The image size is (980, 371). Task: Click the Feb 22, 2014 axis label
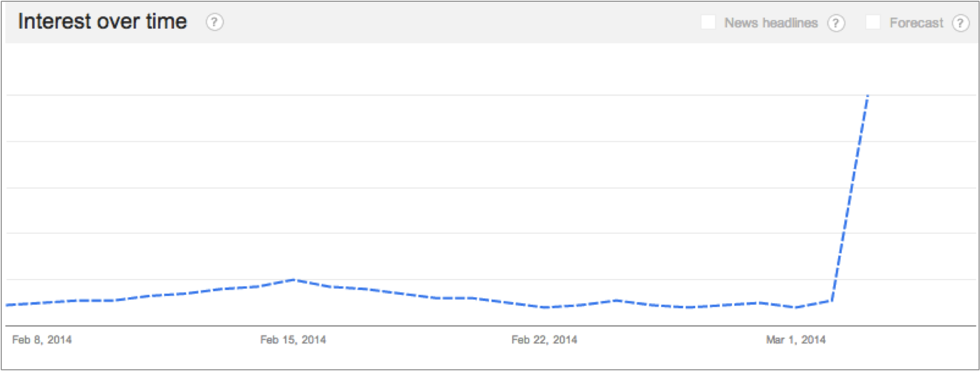544,340
